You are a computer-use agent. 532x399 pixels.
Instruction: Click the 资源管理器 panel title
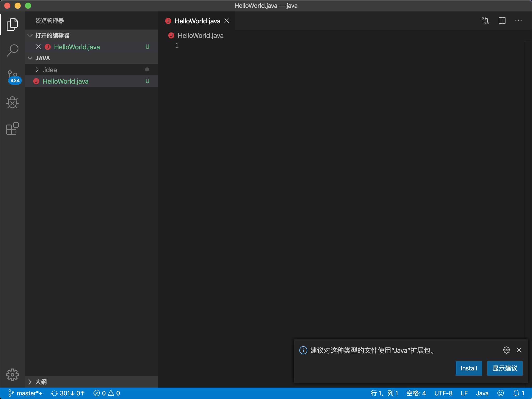pyautogui.click(x=50, y=21)
